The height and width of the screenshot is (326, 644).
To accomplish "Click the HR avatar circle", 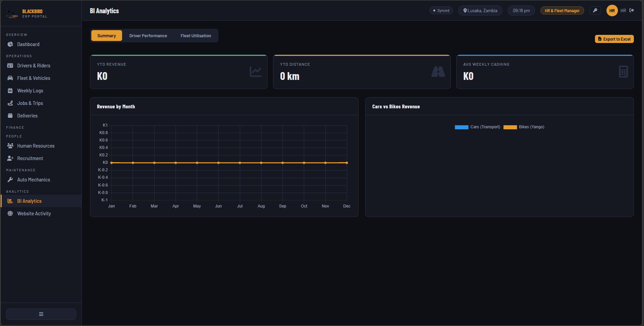I will [x=612, y=10].
